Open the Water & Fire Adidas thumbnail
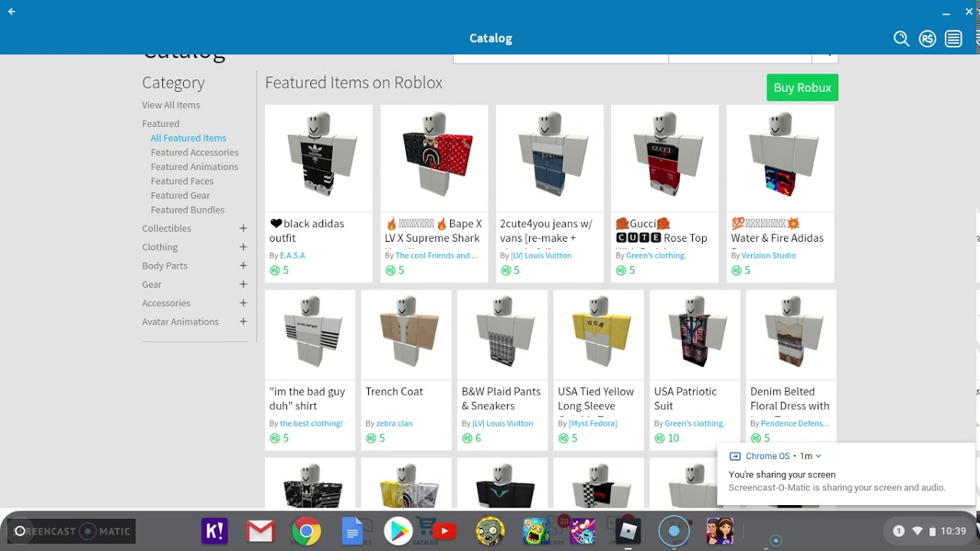 point(780,158)
